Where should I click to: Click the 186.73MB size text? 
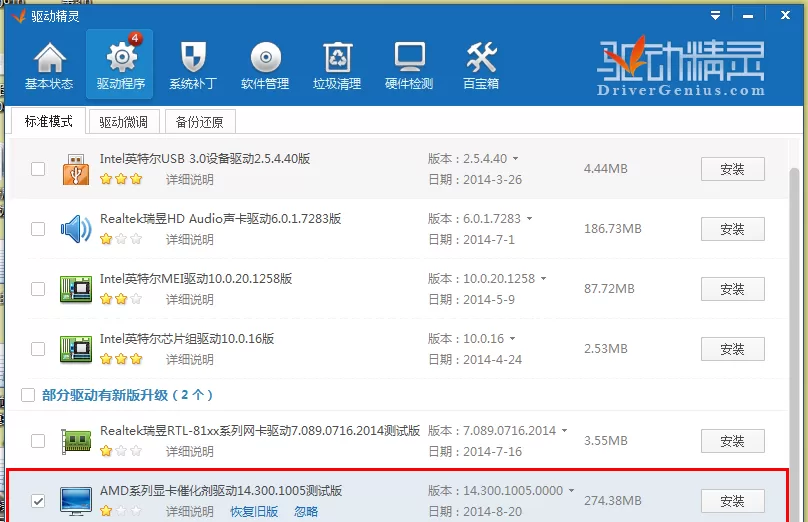(x=613, y=229)
